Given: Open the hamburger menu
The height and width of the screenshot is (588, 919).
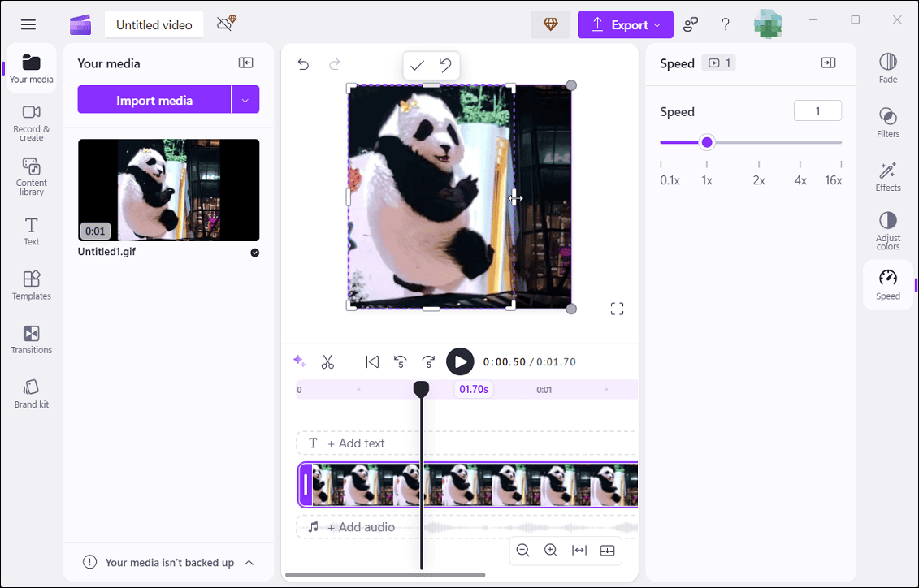Looking at the screenshot, I should click(x=28, y=24).
